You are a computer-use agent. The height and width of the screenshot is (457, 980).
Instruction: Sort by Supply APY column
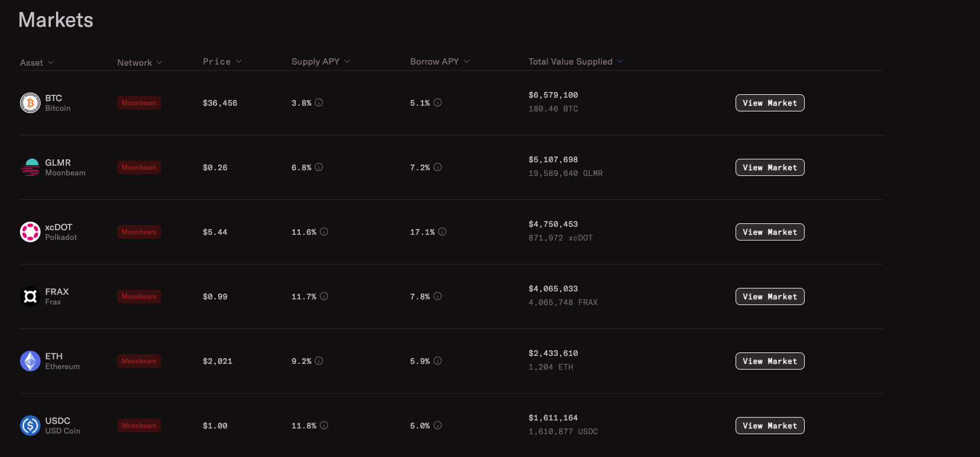(x=320, y=62)
